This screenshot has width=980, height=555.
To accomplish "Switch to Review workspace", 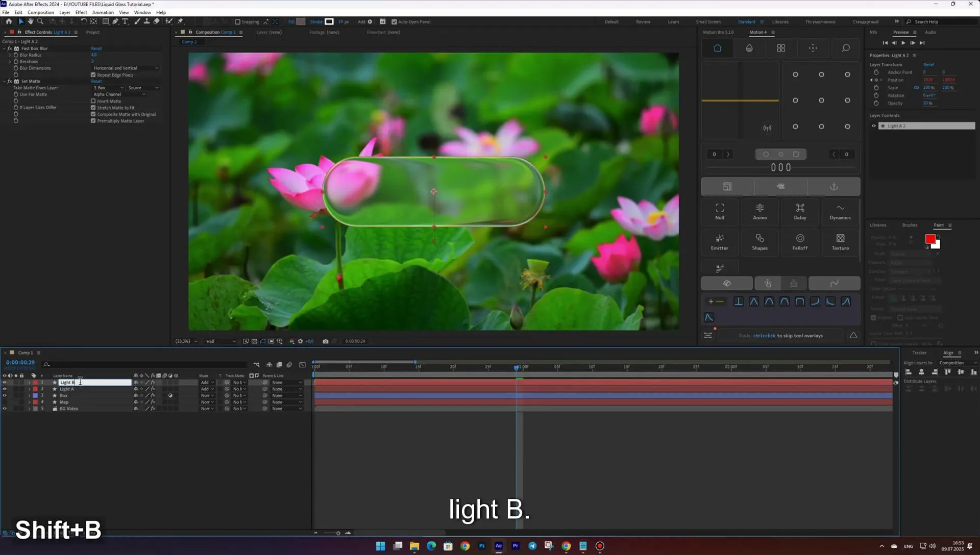I will (x=643, y=22).
